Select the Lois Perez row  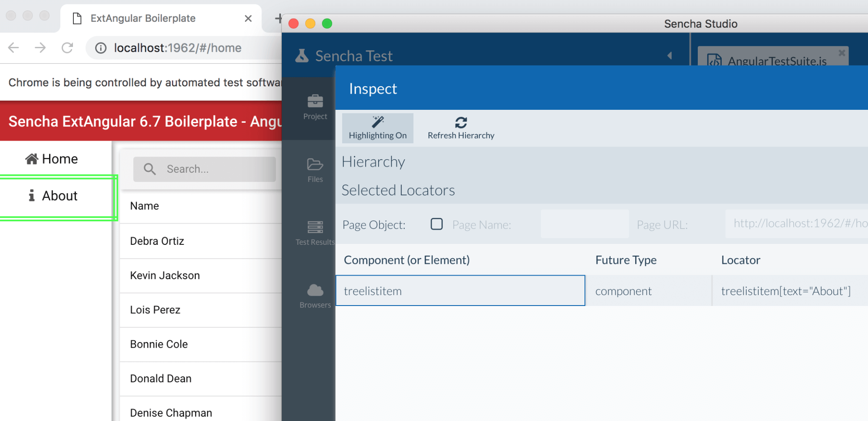pos(201,309)
